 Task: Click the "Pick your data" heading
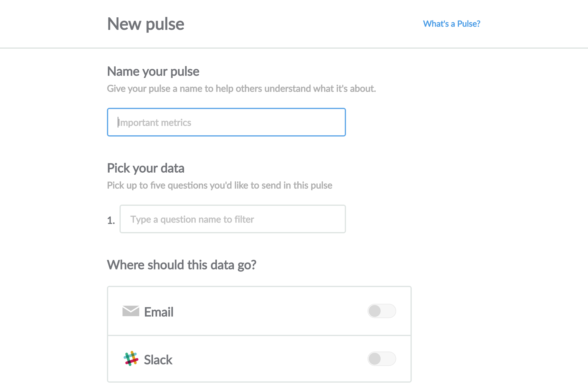146,168
